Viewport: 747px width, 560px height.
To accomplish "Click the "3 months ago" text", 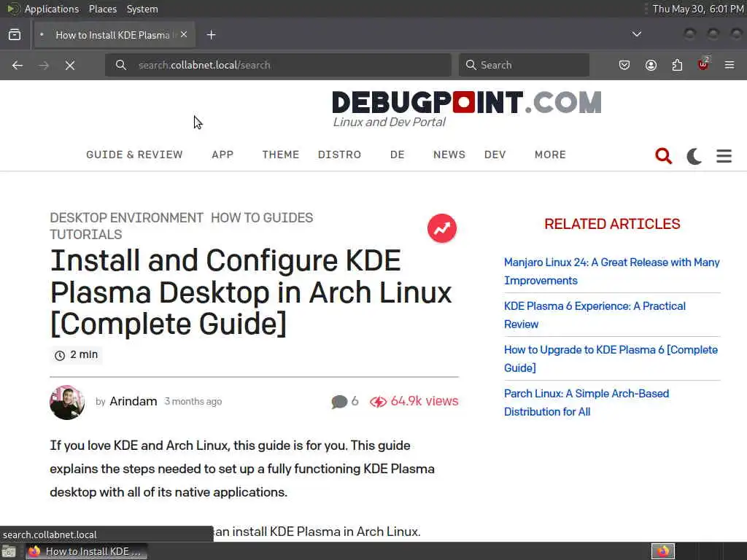I will [193, 402].
